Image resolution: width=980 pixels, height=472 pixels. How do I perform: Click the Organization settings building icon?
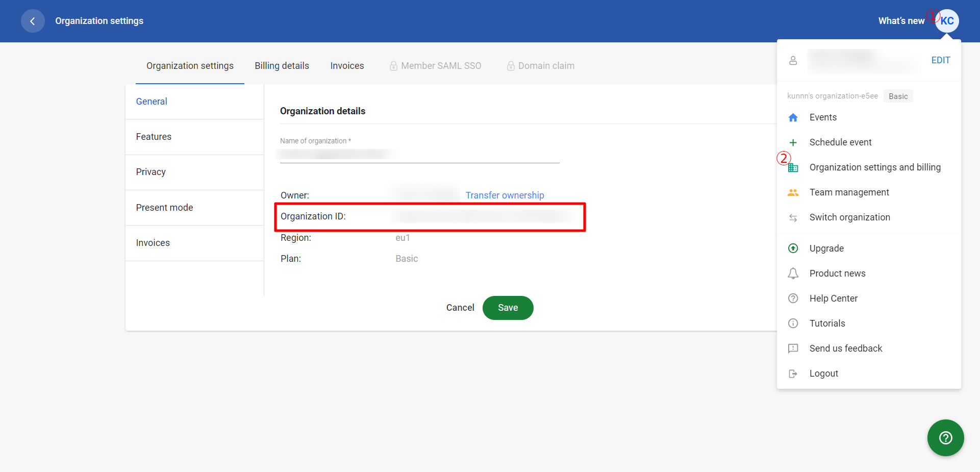click(x=793, y=167)
